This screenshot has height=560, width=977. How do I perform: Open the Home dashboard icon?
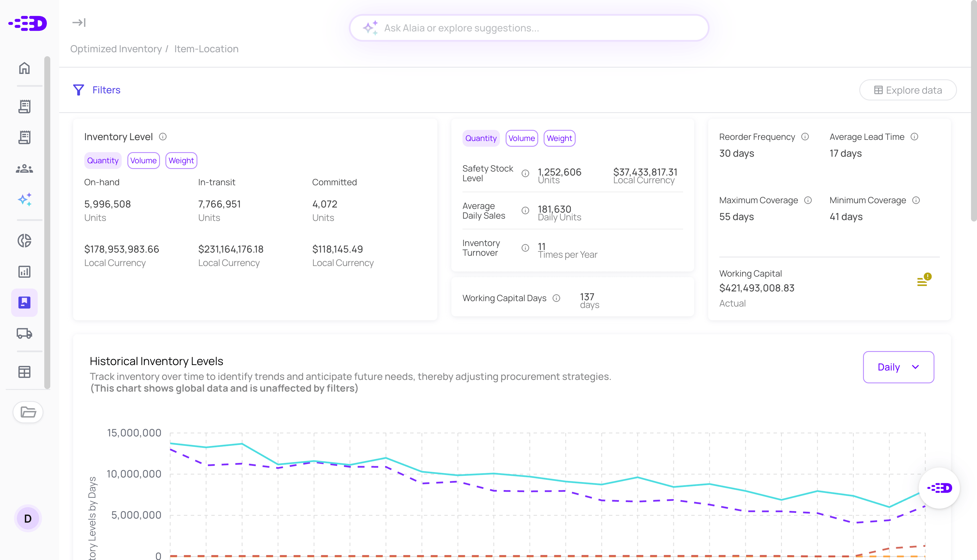[24, 68]
